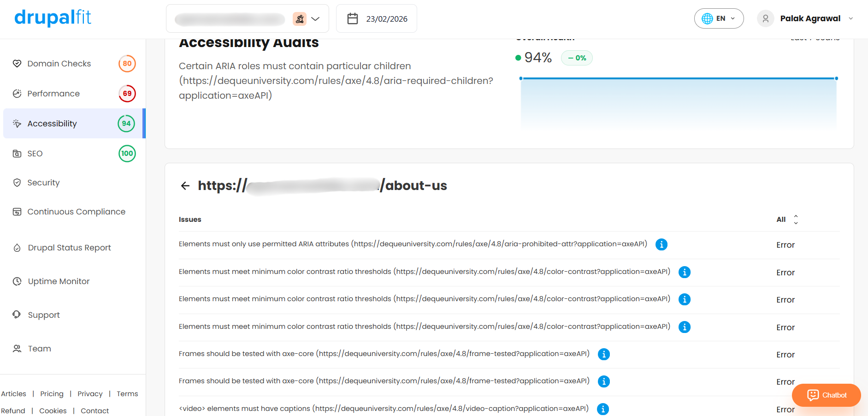Click the drupalfit logo
This screenshot has height=416, width=868.
[53, 18]
